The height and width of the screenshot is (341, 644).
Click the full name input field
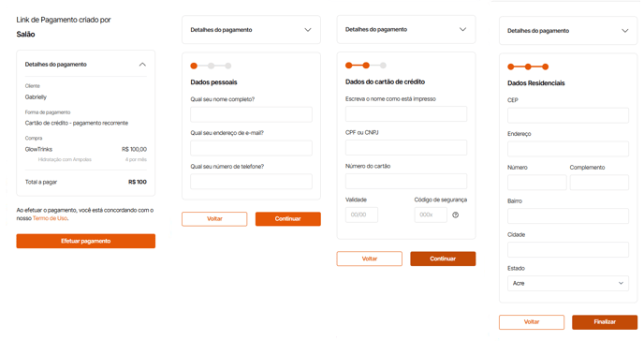251,114
